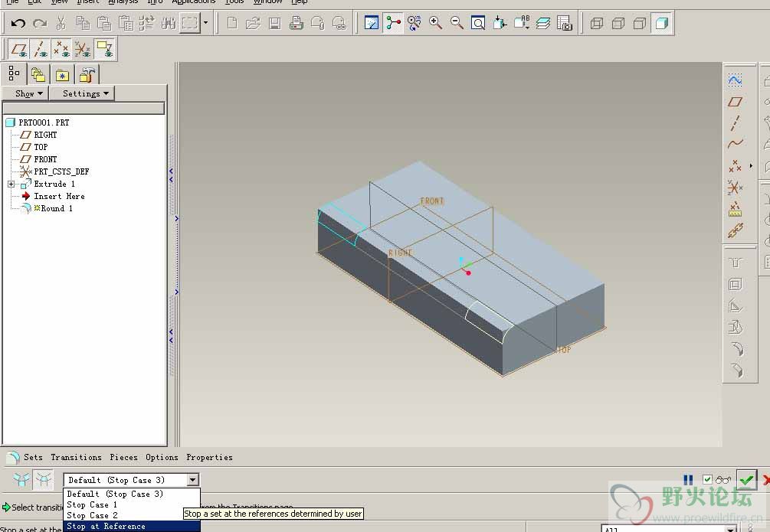Viewport: 770px width, 532px height.
Task: Open the Show dropdown menu
Action: 25,93
